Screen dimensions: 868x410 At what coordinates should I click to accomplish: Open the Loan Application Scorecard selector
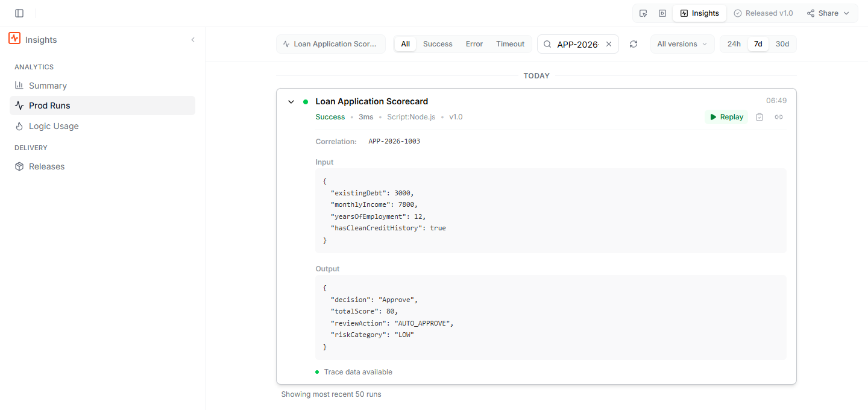[331, 44]
